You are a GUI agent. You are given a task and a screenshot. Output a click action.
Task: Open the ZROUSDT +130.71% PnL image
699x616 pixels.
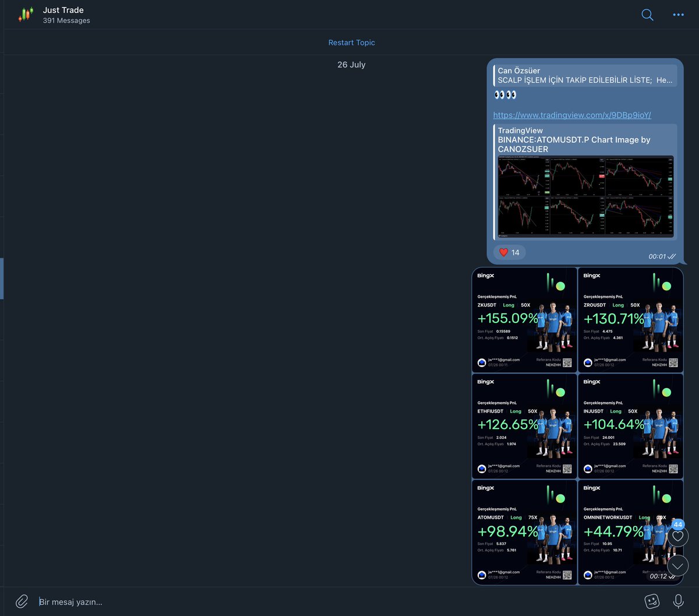(x=630, y=320)
